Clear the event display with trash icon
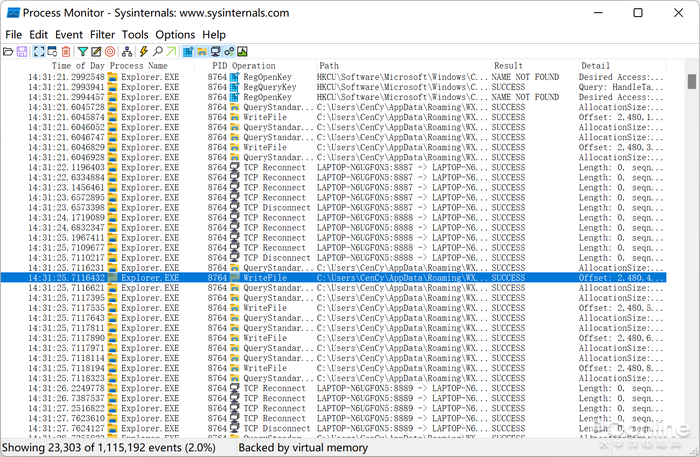This screenshot has width=700, height=457. pos(66,51)
